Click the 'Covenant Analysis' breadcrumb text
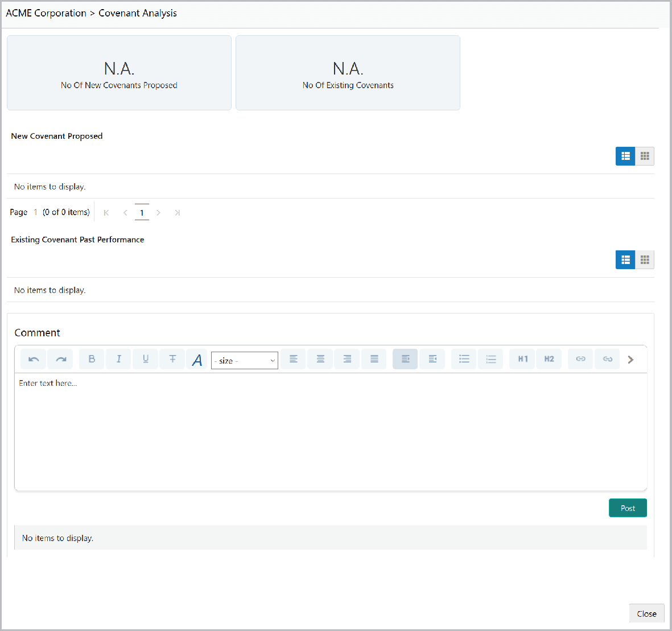 (138, 13)
